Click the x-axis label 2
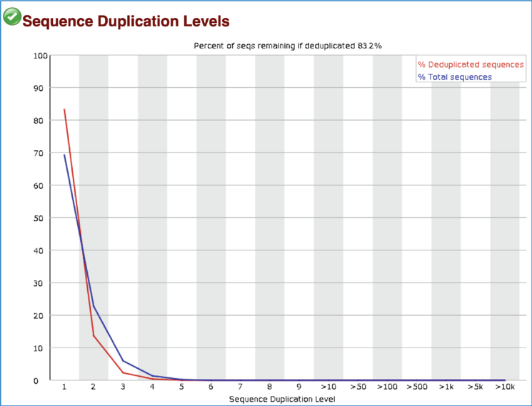Screen dimensions: 532x406 [x=94, y=387]
